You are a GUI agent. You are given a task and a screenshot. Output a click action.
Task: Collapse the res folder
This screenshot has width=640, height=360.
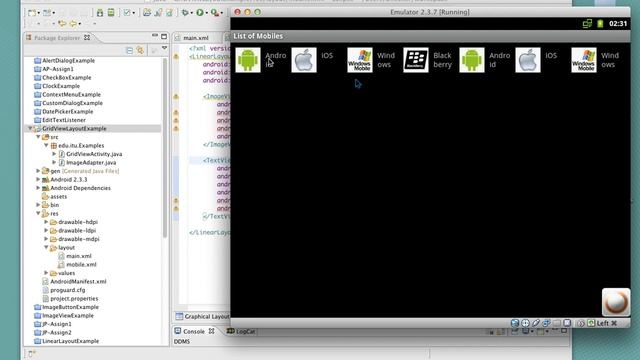pyautogui.click(x=38, y=213)
